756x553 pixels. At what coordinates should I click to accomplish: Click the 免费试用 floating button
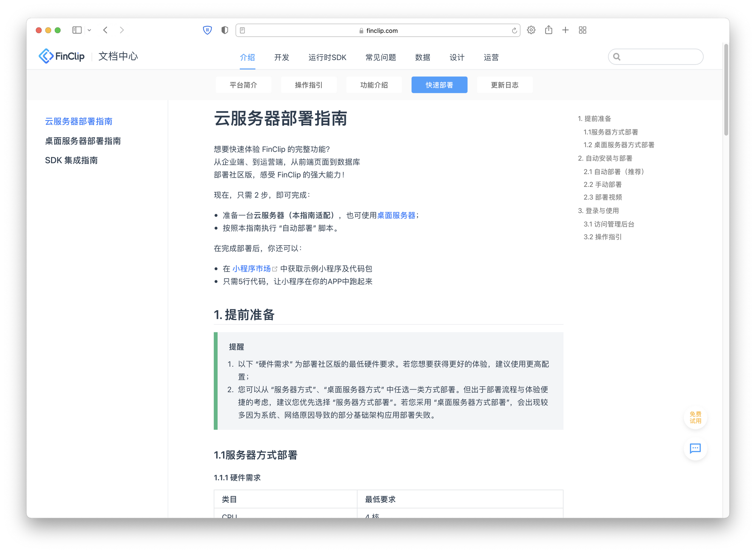[x=696, y=417]
